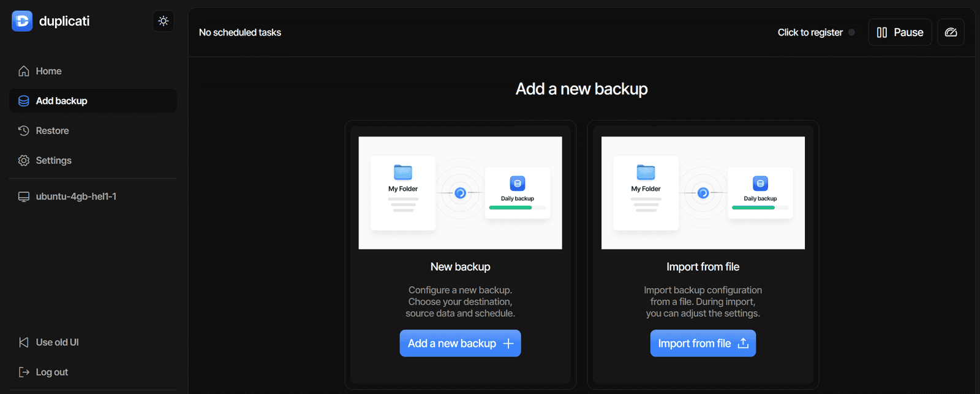Click the Duplicati logo icon

22,21
